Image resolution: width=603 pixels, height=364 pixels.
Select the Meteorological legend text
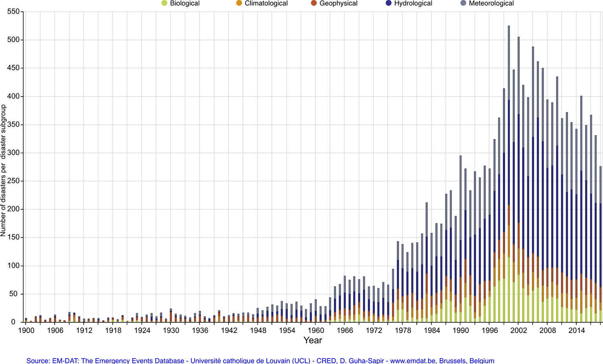[x=491, y=3]
